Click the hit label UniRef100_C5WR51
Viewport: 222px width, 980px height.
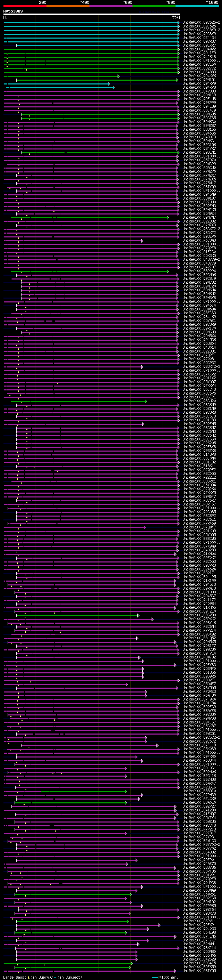pyautogui.click(x=199, y=894)
